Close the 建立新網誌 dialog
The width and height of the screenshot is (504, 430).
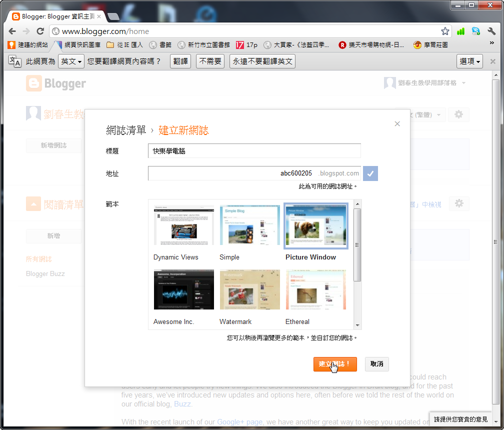(397, 123)
